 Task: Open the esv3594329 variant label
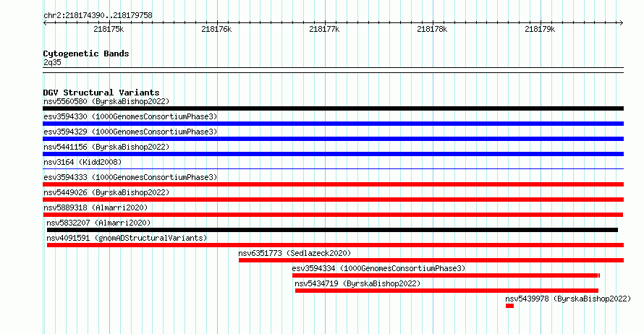pyautogui.click(x=130, y=132)
